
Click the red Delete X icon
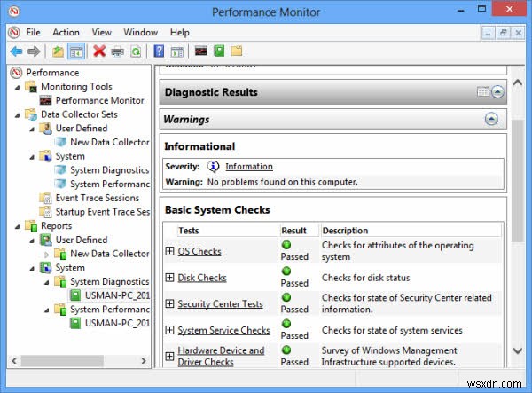click(x=99, y=51)
